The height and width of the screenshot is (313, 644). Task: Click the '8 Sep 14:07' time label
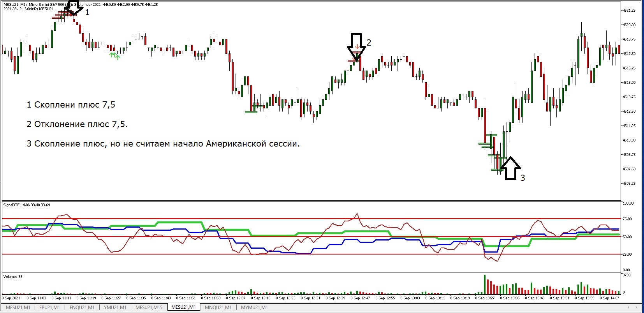(x=610, y=298)
